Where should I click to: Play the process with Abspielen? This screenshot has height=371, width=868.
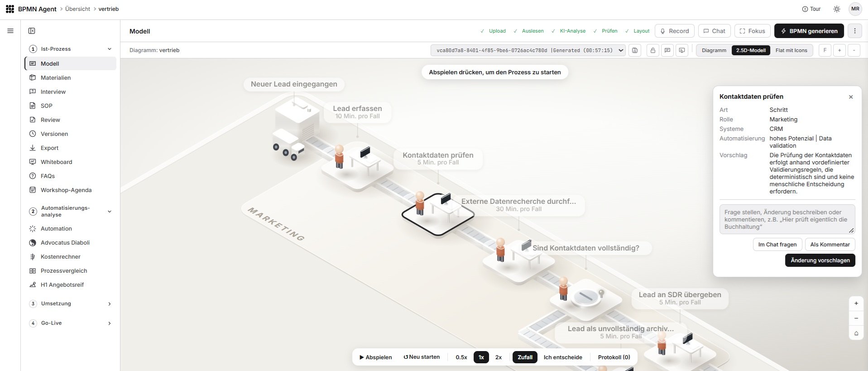tap(376, 357)
